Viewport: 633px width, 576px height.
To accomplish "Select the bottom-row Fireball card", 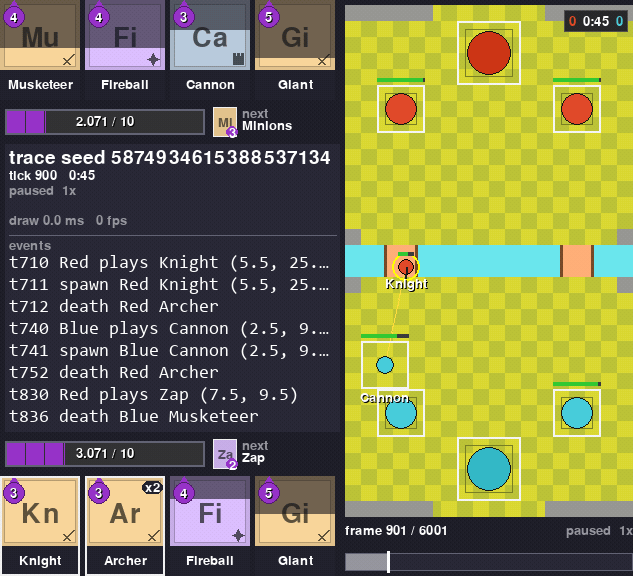I will 210,526.
